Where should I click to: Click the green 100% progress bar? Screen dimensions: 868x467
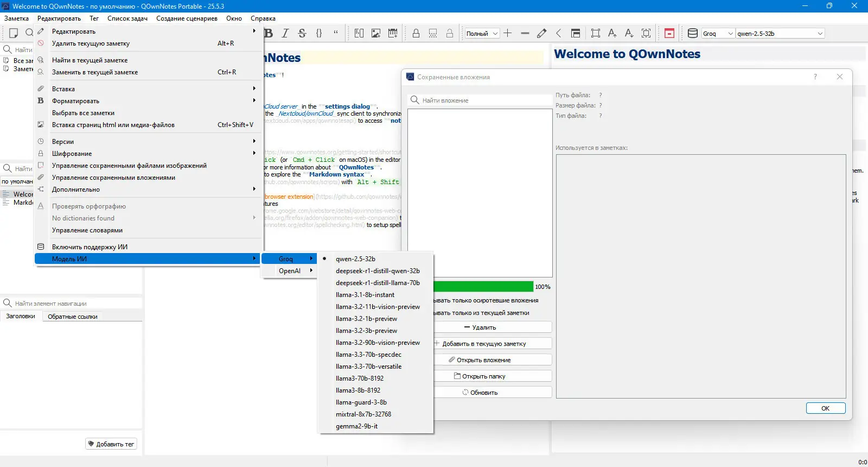coord(483,287)
